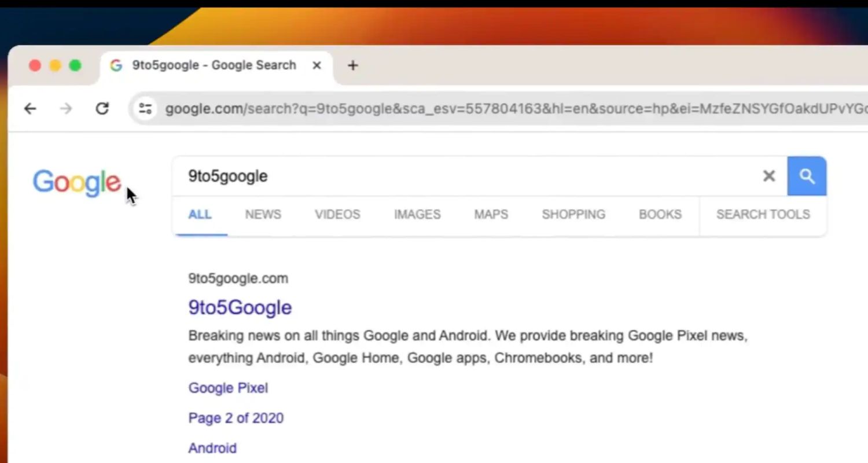868x463 pixels.
Task: Clear the search query with X
Action: (768, 176)
